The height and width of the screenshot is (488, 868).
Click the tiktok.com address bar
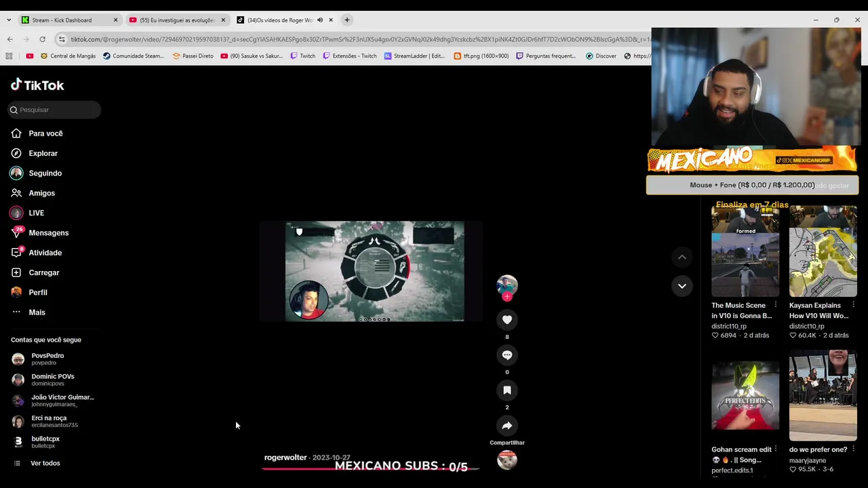click(x=359, y=39)
